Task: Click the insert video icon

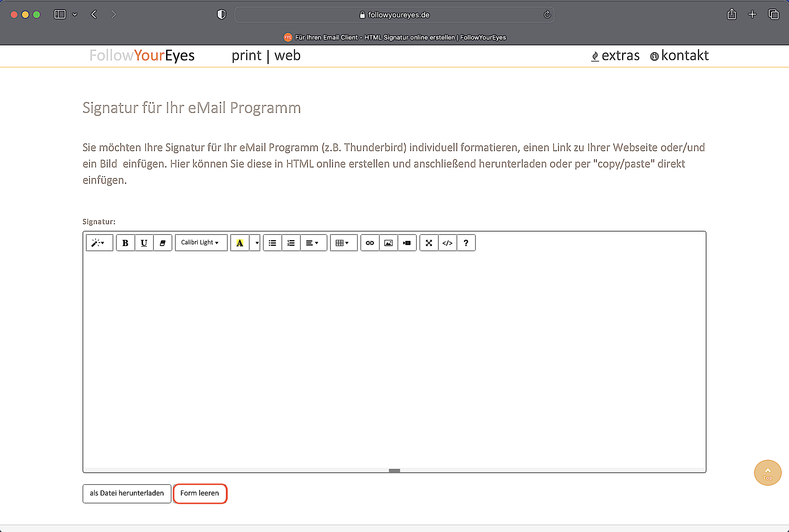Action: (x=407, y=243)
